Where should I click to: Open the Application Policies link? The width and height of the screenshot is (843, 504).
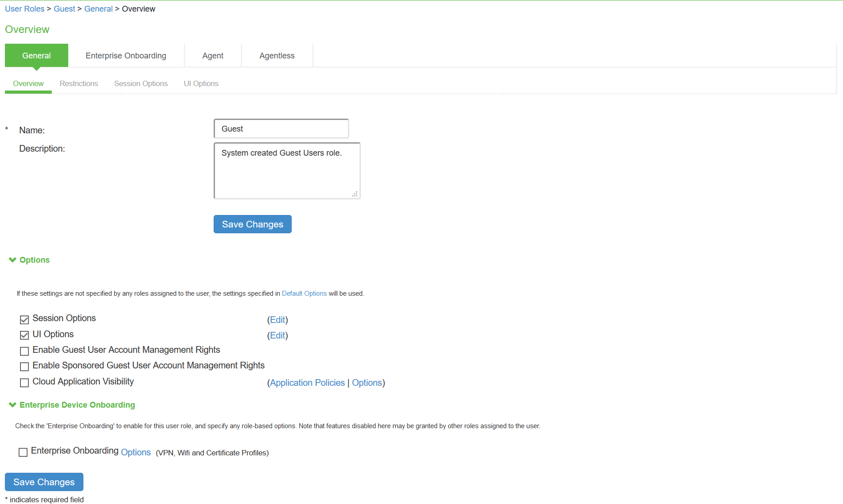(307, 383)
